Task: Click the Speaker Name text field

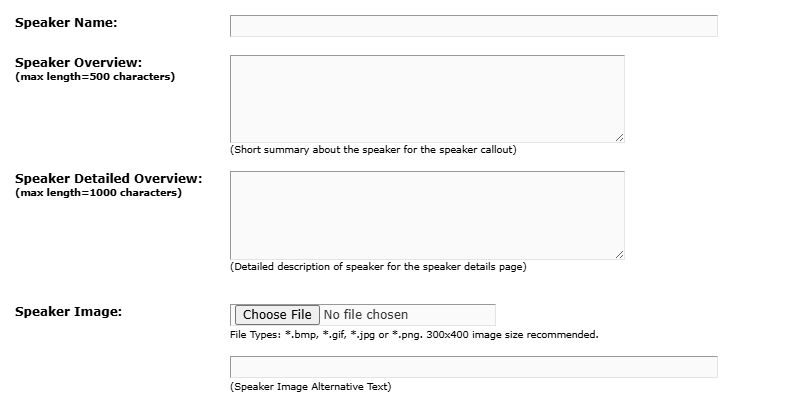Action: [x=473, y=26]
